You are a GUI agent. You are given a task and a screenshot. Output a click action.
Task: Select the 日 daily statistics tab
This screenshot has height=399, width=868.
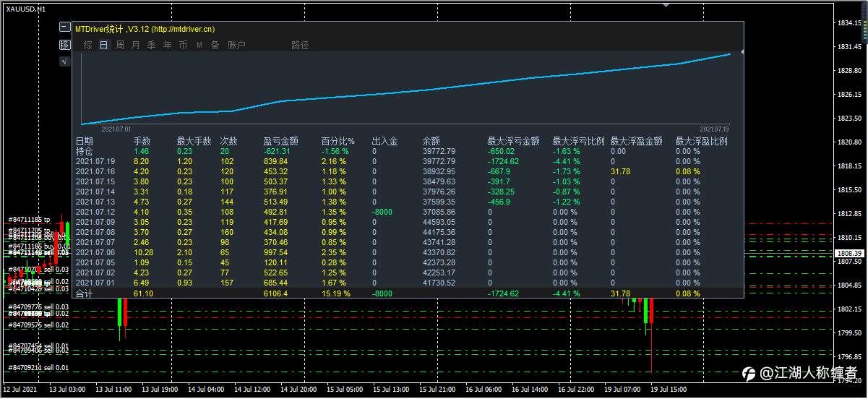(x=103, y=45)
